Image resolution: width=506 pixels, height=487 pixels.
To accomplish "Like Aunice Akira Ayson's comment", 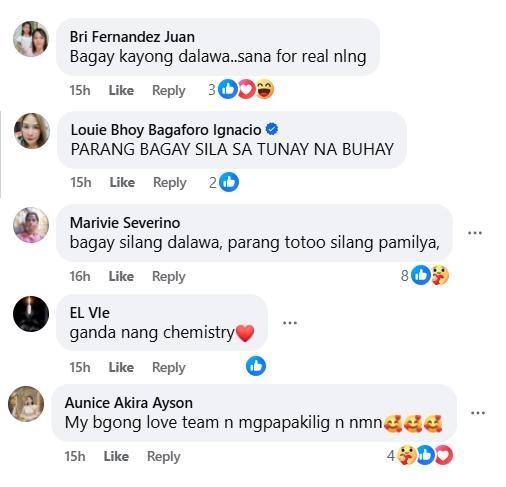I will pos(116,456).
